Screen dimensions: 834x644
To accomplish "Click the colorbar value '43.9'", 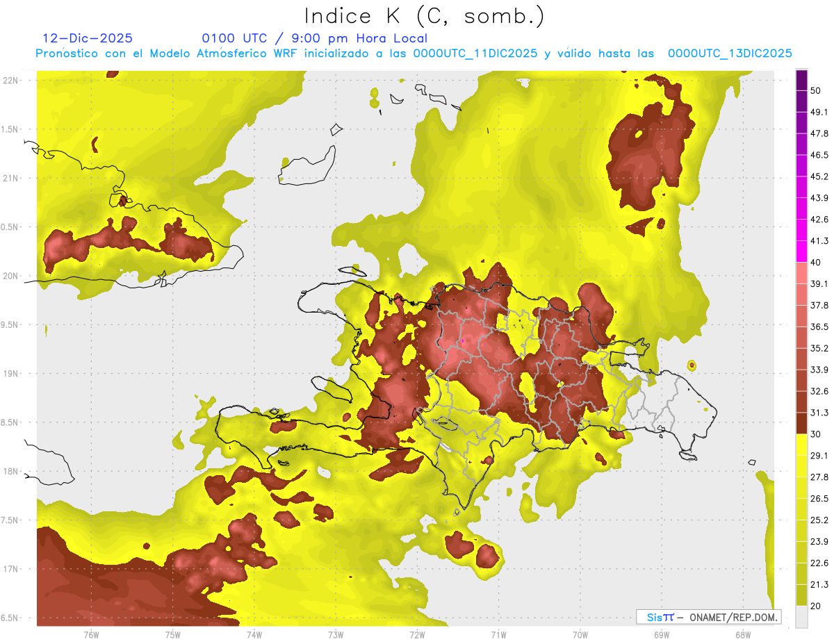I will pos(820,198).
